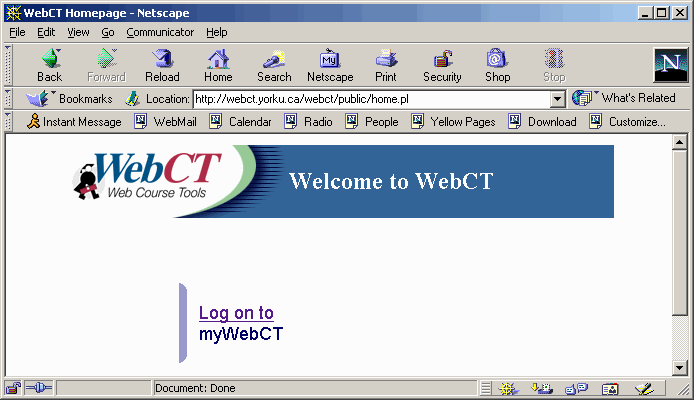Collapse the location toolbar grip
The width and height of the screenshot is (694, 400).
[x=8, y=98]
